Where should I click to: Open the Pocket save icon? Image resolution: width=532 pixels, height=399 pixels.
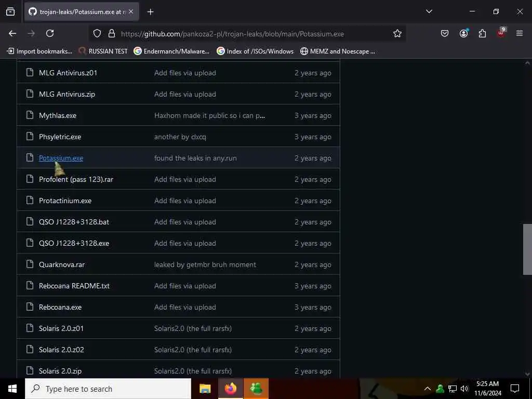445,33
